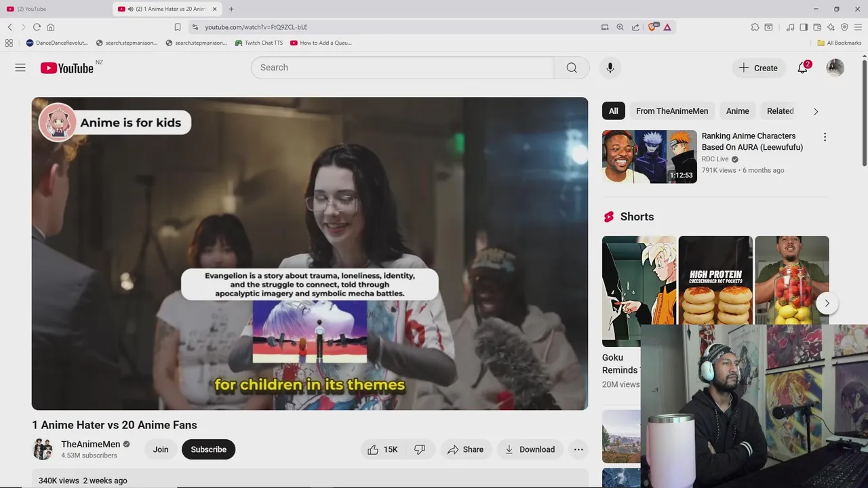Go to YouTube home via logo

66,68
